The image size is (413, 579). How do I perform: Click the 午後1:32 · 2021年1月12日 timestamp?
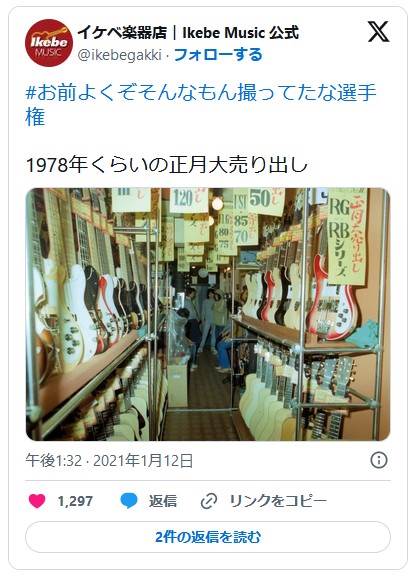point(109,461)
